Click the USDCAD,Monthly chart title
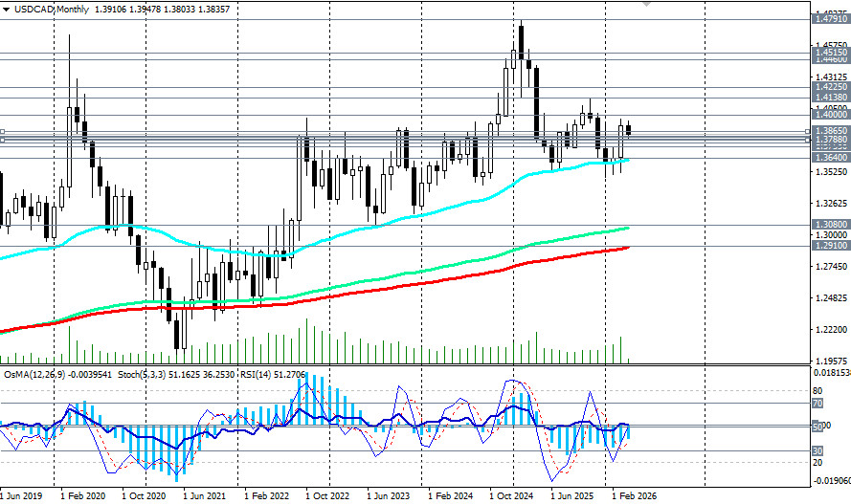The height and width of the screenshot is (504, 851). click(54, 8)
